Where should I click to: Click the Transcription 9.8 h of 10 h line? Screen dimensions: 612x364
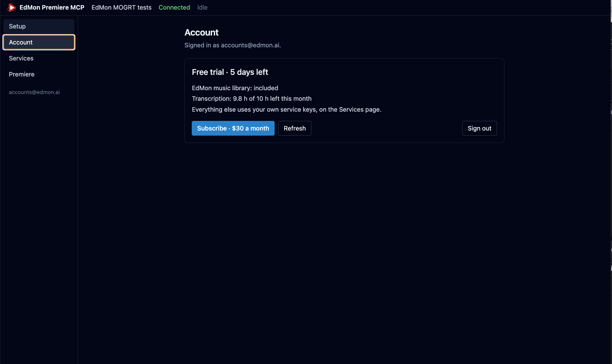[252, 99]
